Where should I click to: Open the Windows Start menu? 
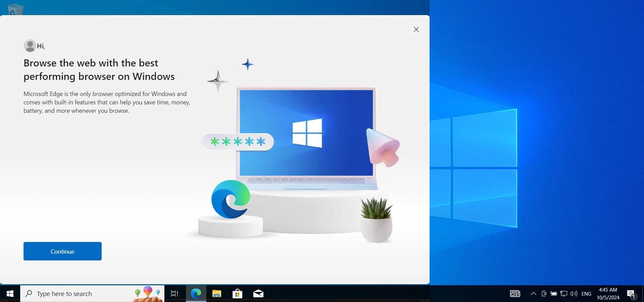(10, 294)
